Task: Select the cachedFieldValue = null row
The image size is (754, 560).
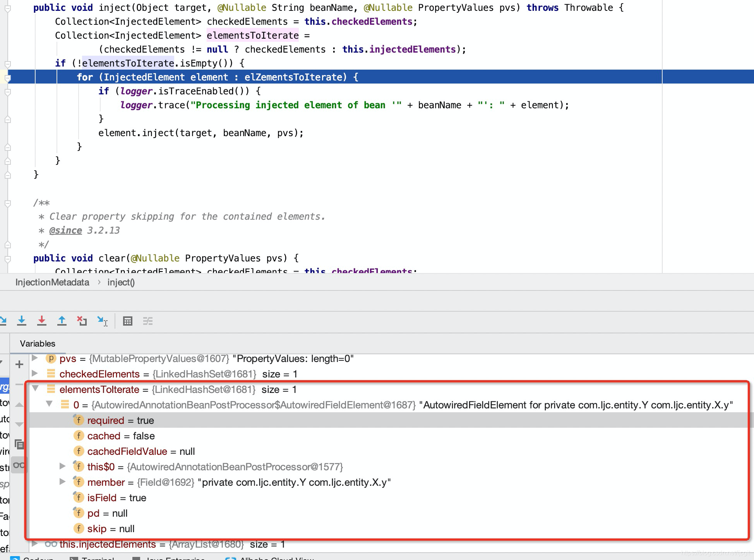Action: point(141,451)
